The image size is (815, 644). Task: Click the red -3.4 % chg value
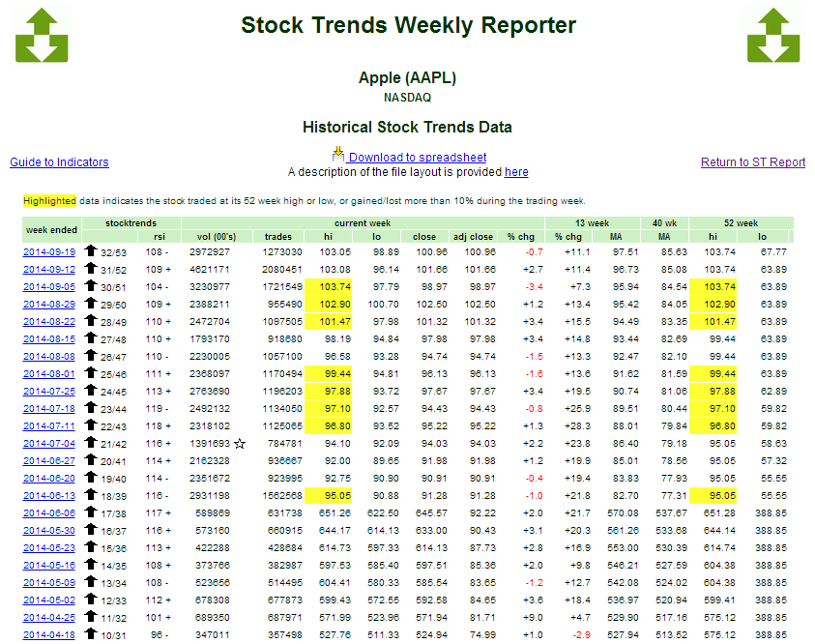pyautogui.click(x=535, y=287)
